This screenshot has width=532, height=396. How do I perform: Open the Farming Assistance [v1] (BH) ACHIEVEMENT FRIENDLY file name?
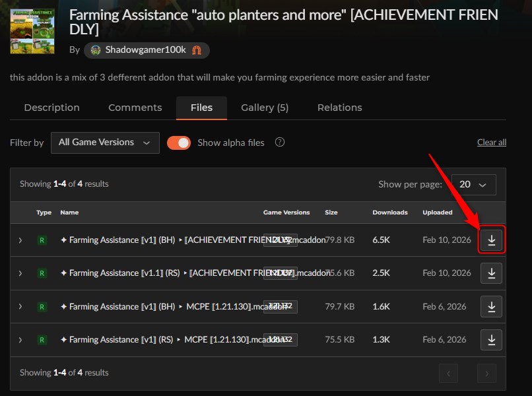[x=193, y=240]
